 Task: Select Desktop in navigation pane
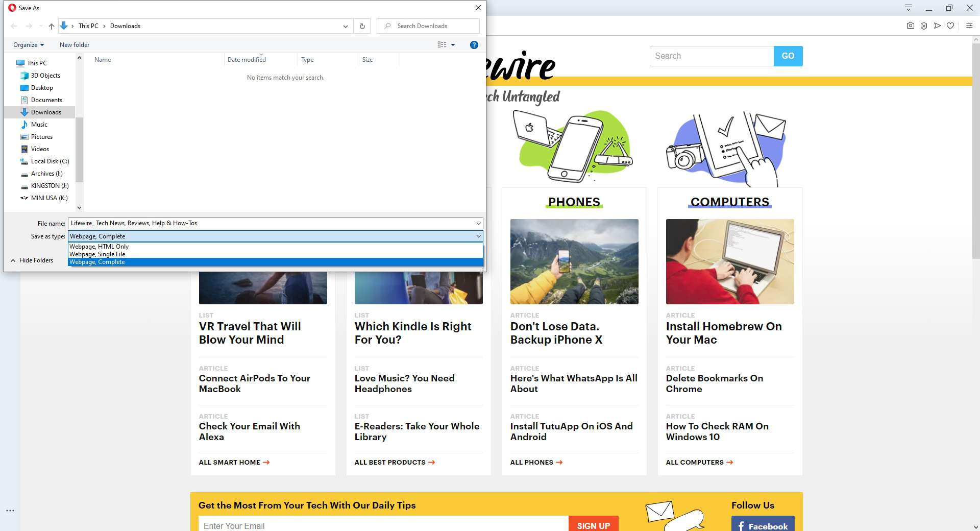pyautogui.click(x=42, y=88)
